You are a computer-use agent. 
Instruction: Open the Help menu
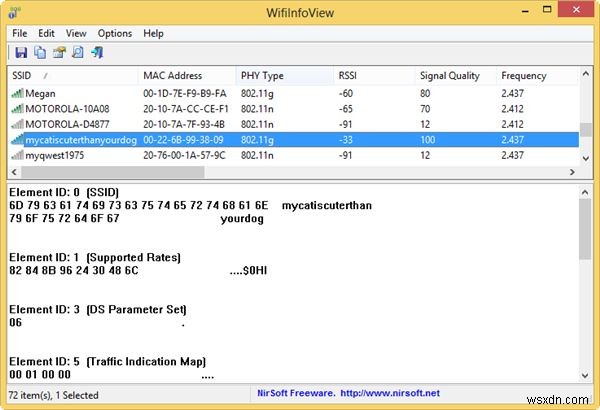coord(153,33)
